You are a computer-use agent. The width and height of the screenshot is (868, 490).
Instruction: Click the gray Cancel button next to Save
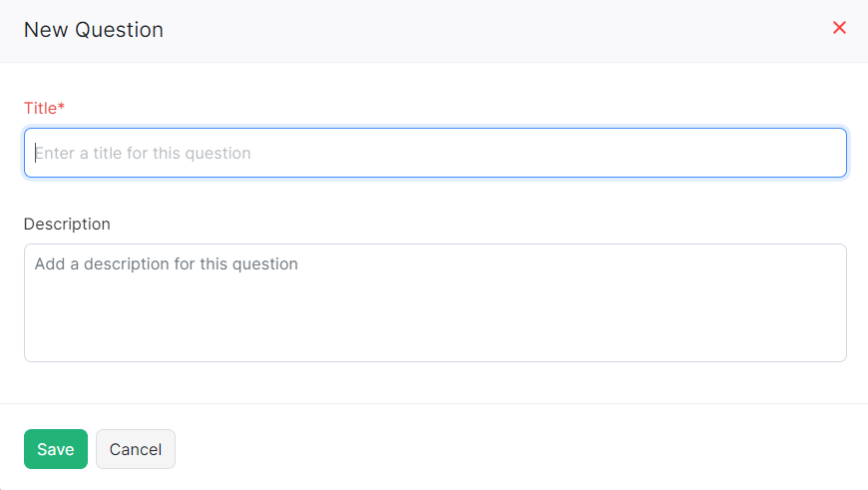(x=136, y=449)
